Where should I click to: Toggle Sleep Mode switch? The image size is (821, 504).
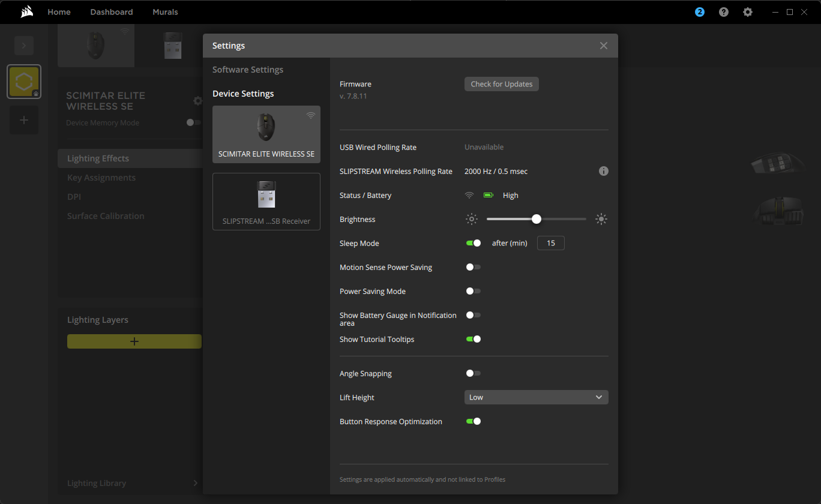click(x=474, y=243)
